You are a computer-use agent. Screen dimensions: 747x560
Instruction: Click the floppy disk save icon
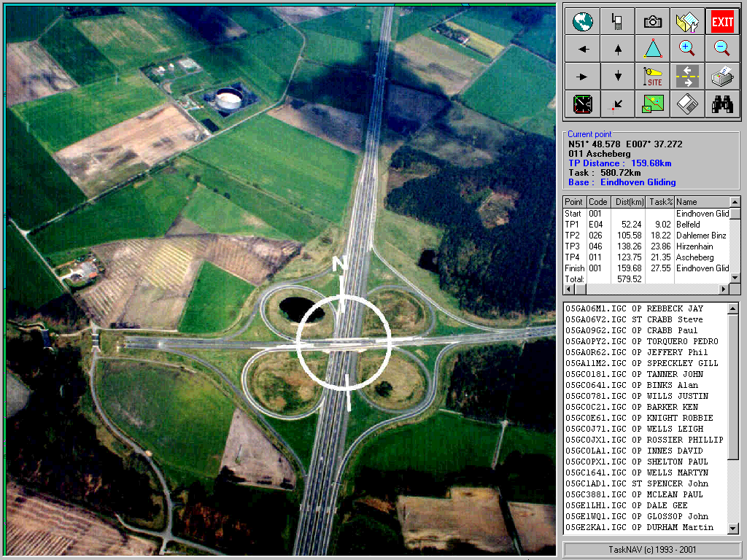tap(687, 104)
